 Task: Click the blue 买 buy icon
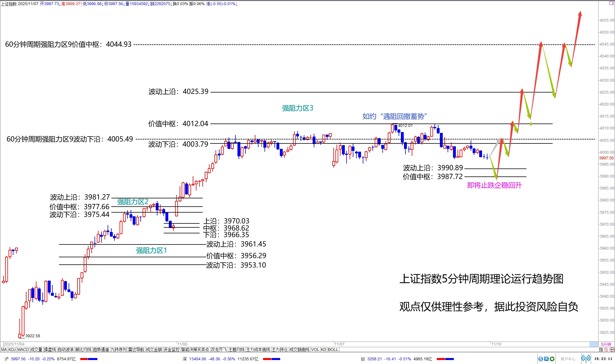(x=546, y=359)
